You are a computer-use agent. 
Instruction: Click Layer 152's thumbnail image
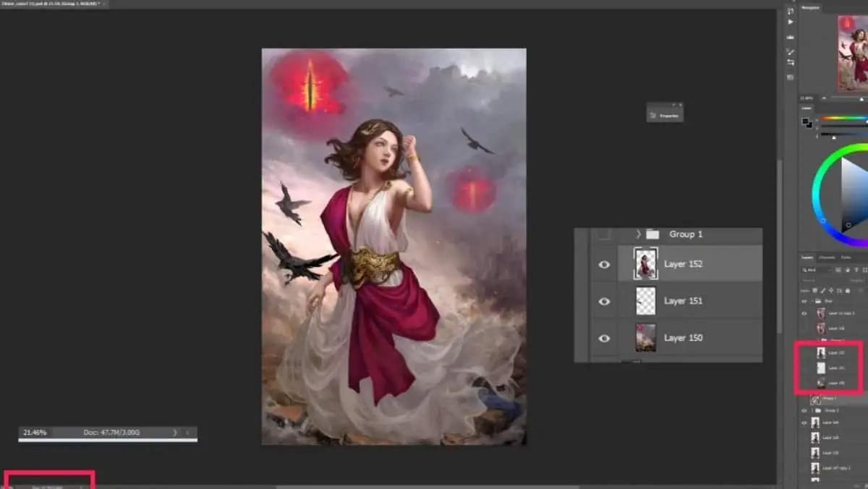[x=646, y=264]
